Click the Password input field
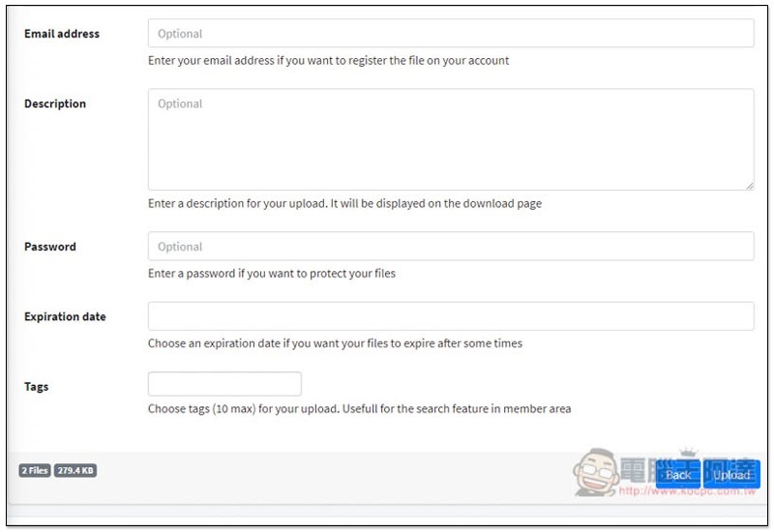The image size is (774, 532). point(451,247)
